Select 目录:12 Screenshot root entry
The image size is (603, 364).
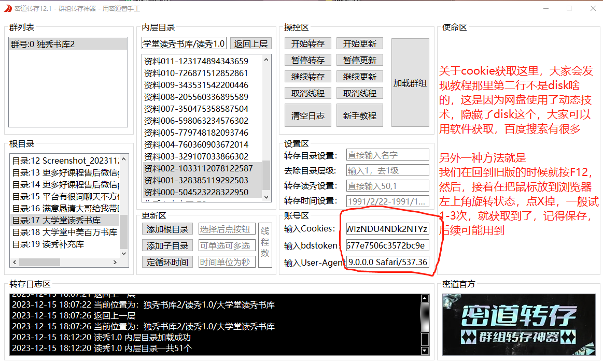(65, 161)
